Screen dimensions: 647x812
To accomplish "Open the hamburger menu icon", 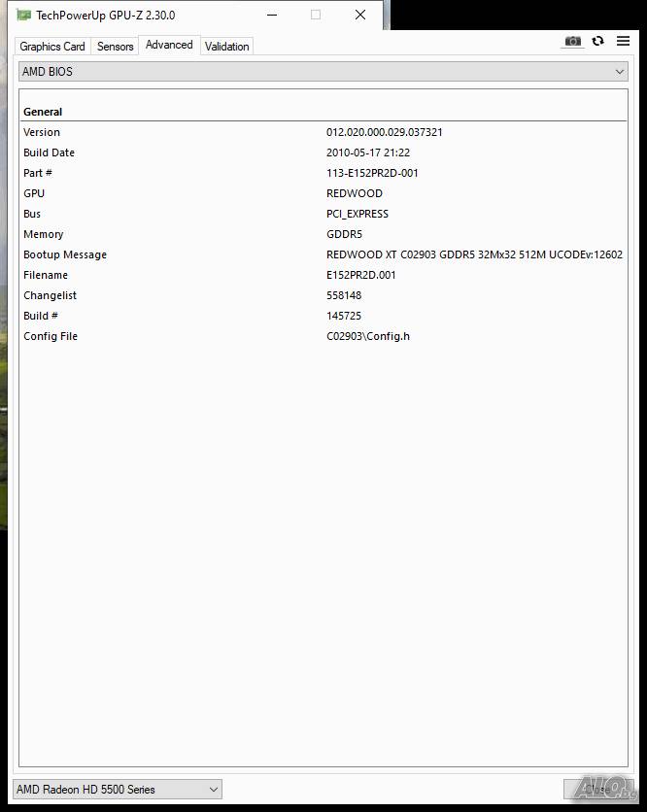I will click(623, 41).
